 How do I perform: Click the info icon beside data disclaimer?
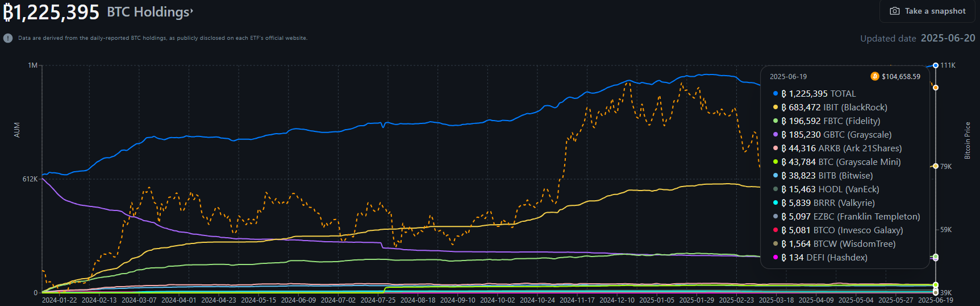pyautogui.click(x=8, y=38)
